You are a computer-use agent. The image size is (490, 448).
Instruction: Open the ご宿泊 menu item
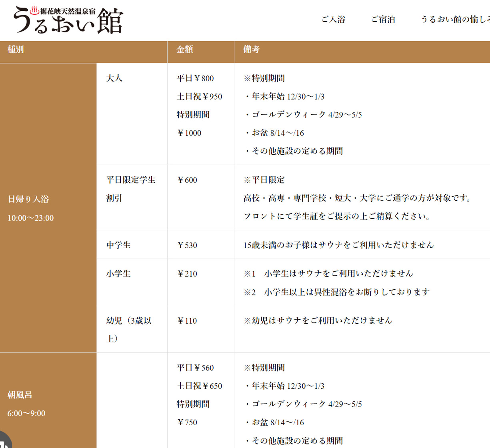[x=383, y=19]
